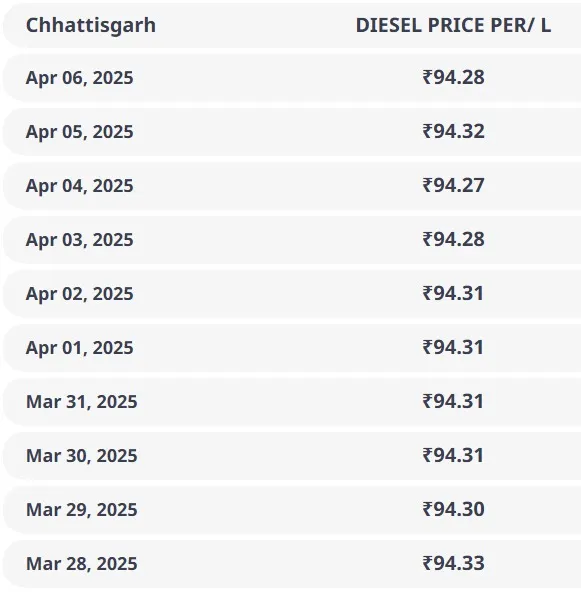Viewport: 581px width, 599px height.
Task: Click the ₹94.30 price value
Action: (453, 509)
